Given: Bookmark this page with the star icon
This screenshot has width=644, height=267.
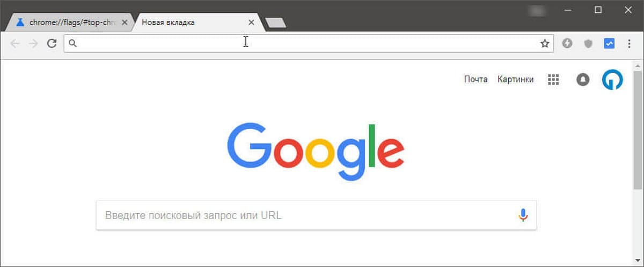Looking at the screenshot, I should (x=545, y=44).
